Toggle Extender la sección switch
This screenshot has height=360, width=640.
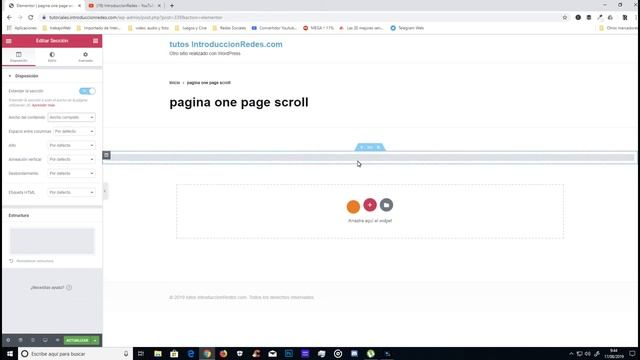pyautogui.click(x=87, y=91)
